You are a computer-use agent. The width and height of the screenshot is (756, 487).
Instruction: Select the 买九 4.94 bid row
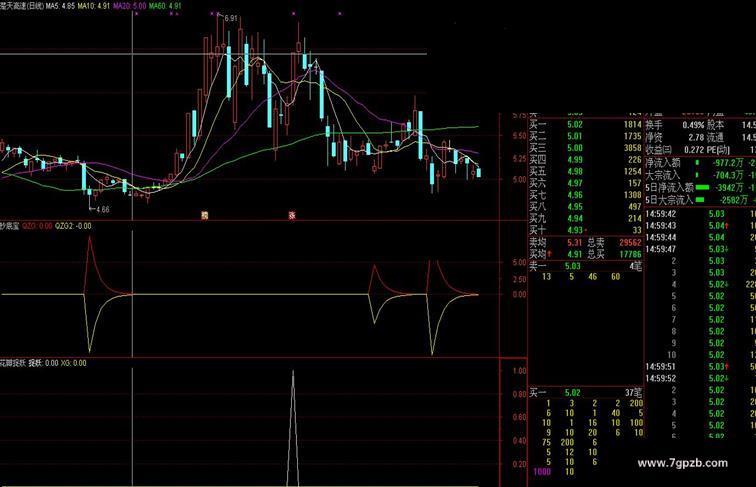[585, 218]
